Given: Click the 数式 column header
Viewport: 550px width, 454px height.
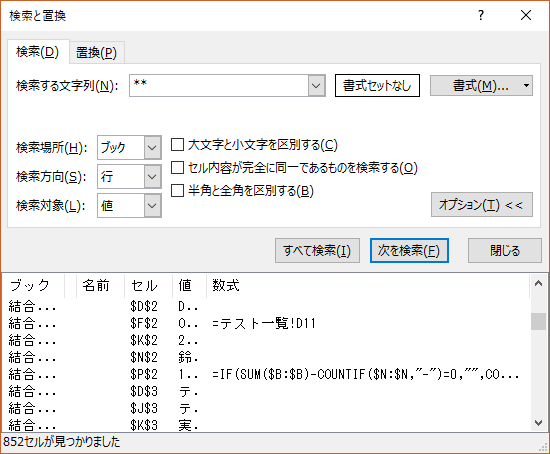Looking at the screenshot, I should pyautogui.click(x=368, y=285).
